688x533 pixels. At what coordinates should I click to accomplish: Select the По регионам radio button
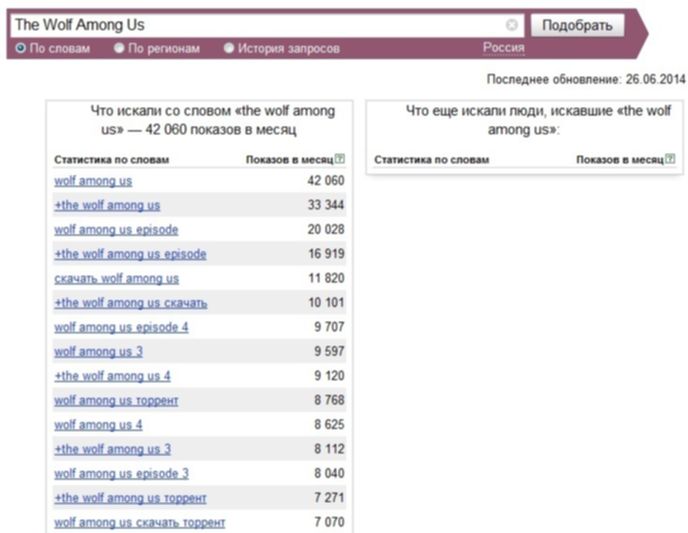(119, 48)
